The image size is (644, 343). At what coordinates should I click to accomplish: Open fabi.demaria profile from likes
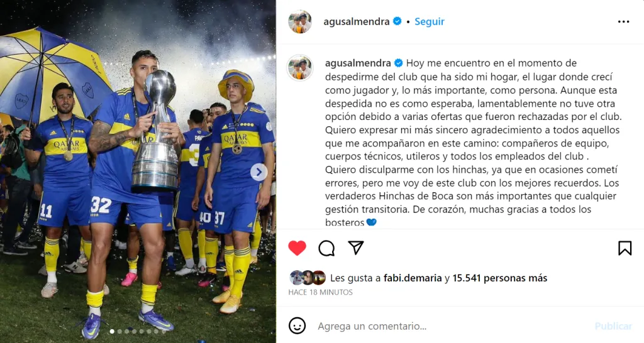coord(413,278)
